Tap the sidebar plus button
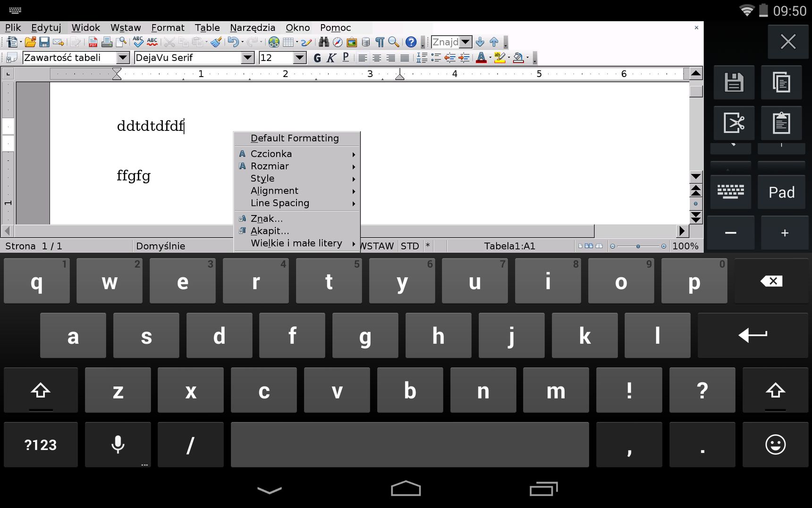The image size is (812, 508). point(785,233)
